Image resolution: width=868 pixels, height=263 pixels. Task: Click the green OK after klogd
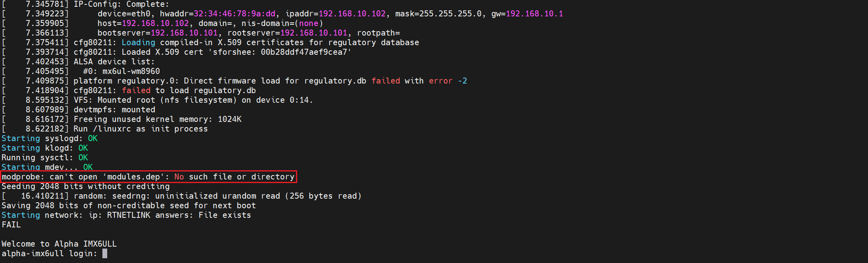(83, 148)
